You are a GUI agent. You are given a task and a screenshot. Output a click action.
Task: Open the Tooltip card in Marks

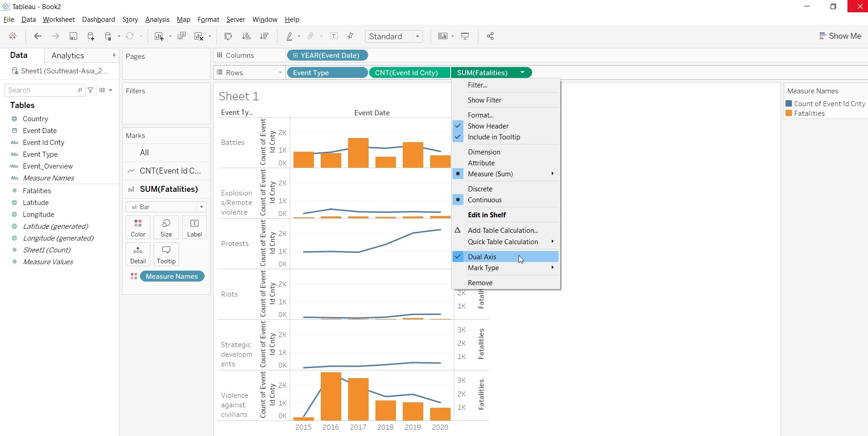coord(166,254)
